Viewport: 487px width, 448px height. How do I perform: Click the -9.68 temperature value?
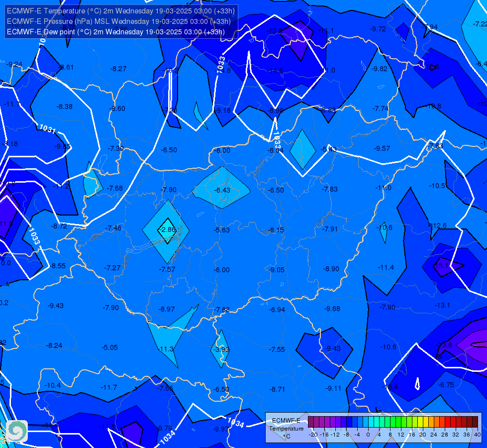(x=332, y=309)
